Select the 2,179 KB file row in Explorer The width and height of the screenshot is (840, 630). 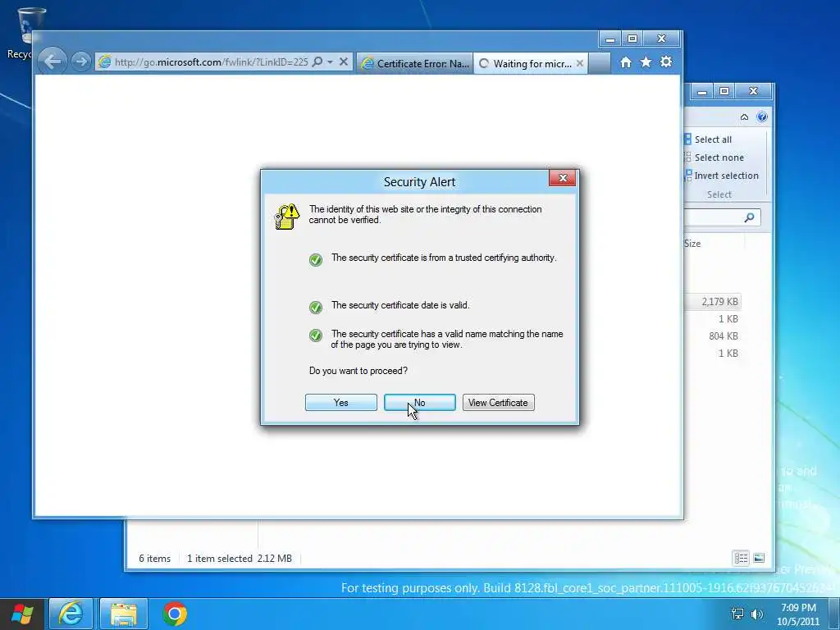713,302
